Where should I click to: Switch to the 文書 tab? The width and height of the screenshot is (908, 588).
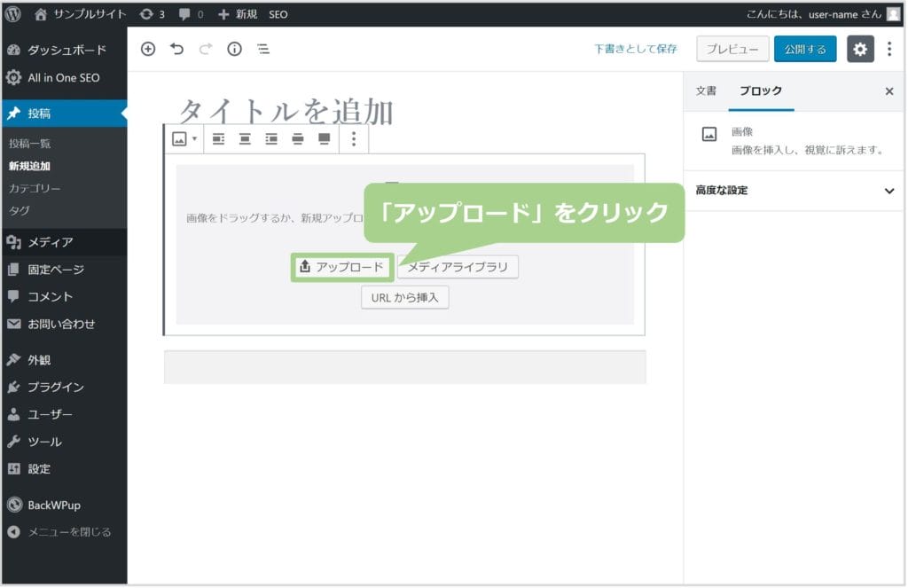[706, 91]
